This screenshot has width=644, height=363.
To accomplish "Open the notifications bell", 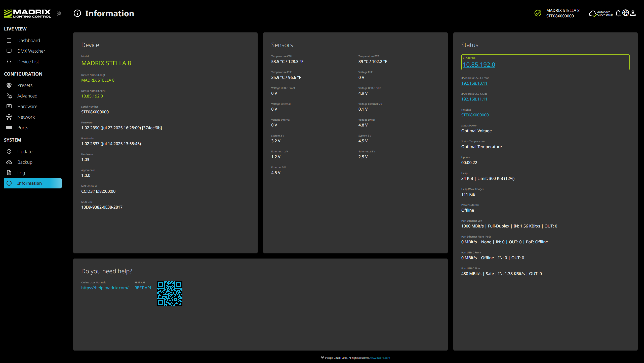I will point(618,13).
